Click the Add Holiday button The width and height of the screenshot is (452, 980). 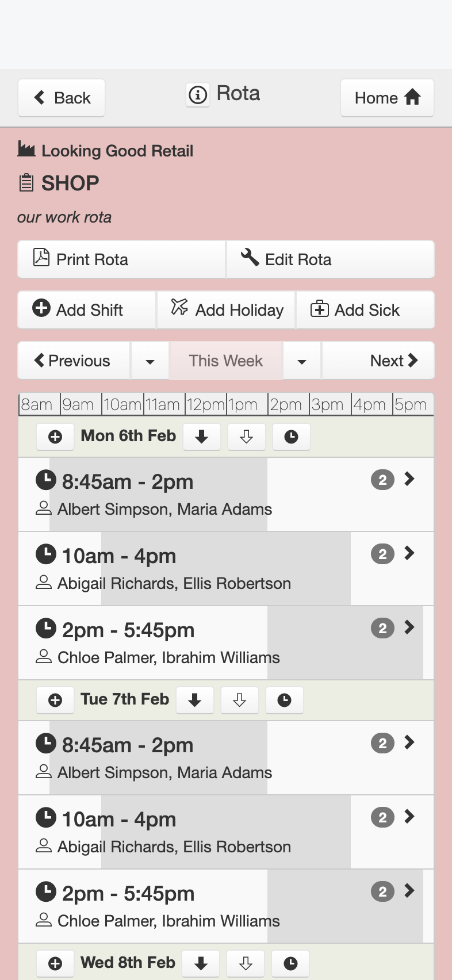tap(227, 311)
